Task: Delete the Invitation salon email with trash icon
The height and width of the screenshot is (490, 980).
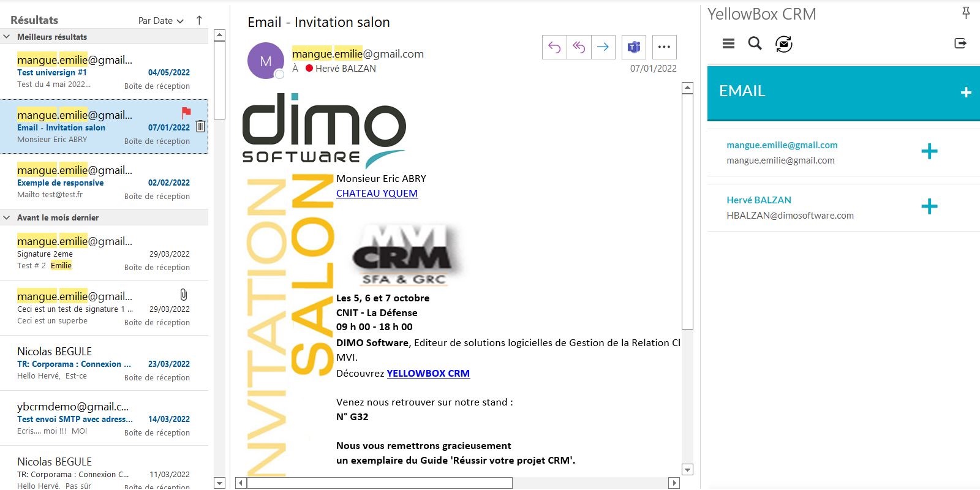Action: pyautogui.click(x=200, y=127)
